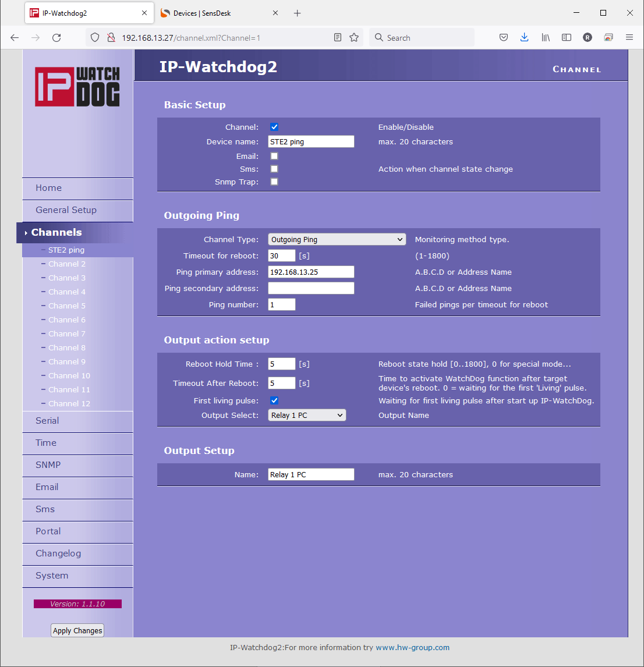Screen dimensions: 644x667
Task: Click the Output Setup Name field
Action: click(x=311, y=475)
